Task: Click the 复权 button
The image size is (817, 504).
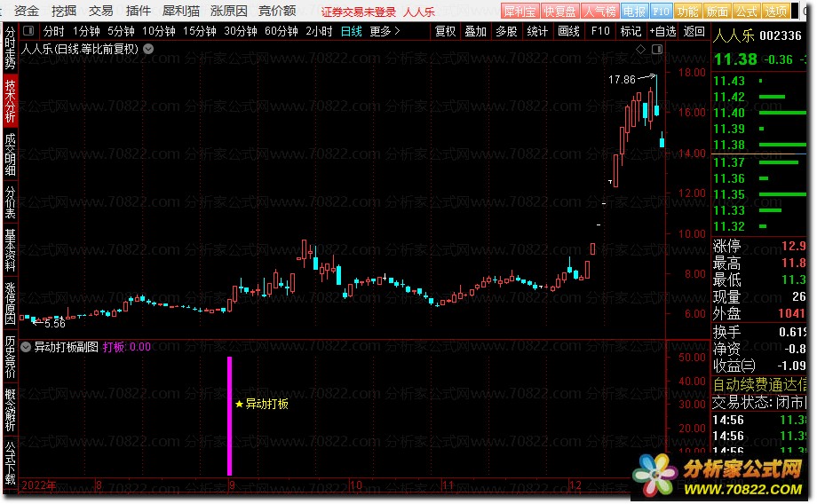Action: (445, 31)
